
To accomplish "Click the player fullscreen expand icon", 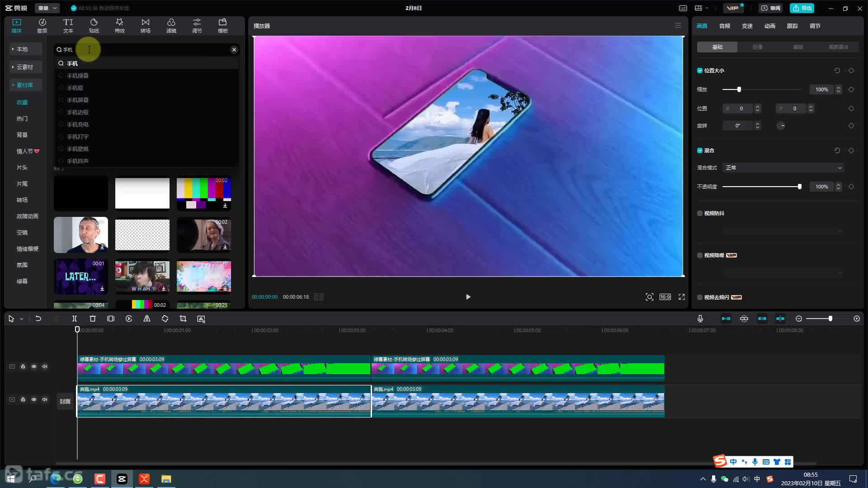I will coord(682,297).
